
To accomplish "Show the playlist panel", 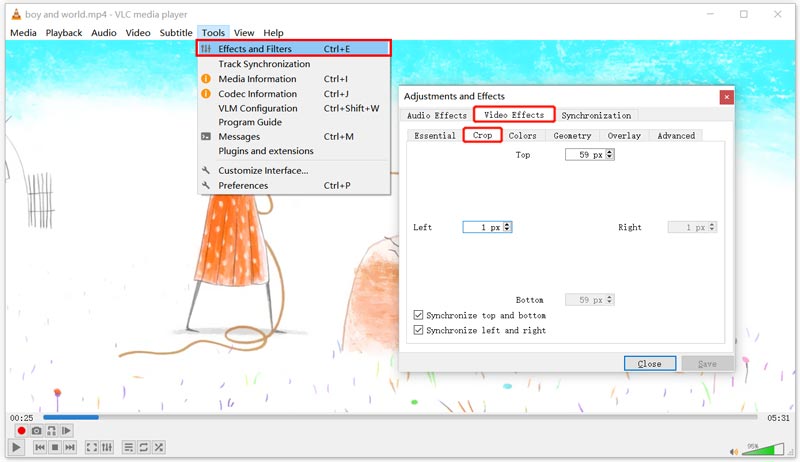I will coord(129,447).
